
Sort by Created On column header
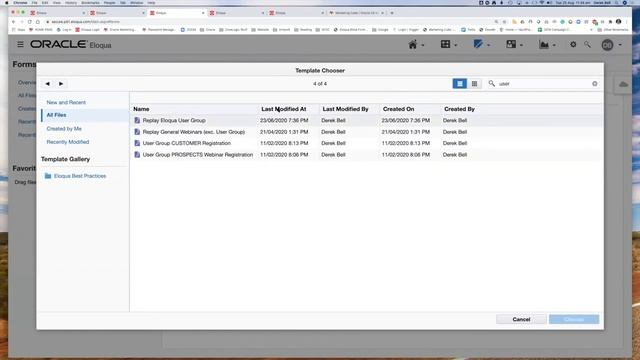[398, 109]
